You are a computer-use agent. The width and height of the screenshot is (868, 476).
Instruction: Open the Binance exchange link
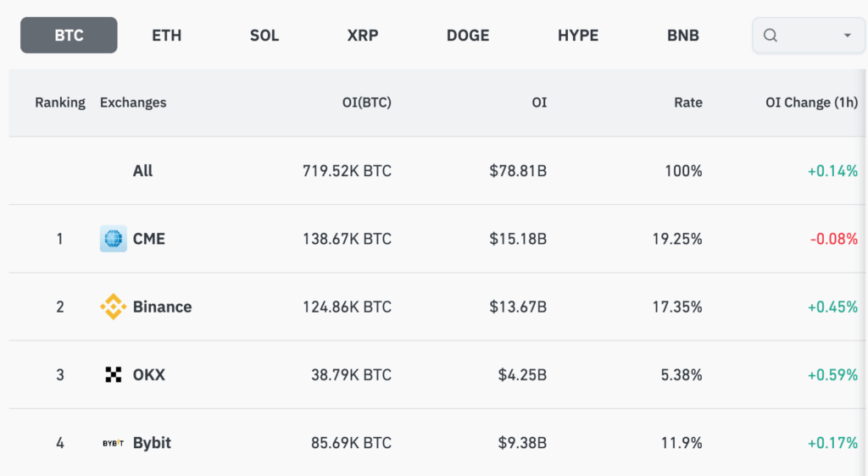tap(162, 307)
